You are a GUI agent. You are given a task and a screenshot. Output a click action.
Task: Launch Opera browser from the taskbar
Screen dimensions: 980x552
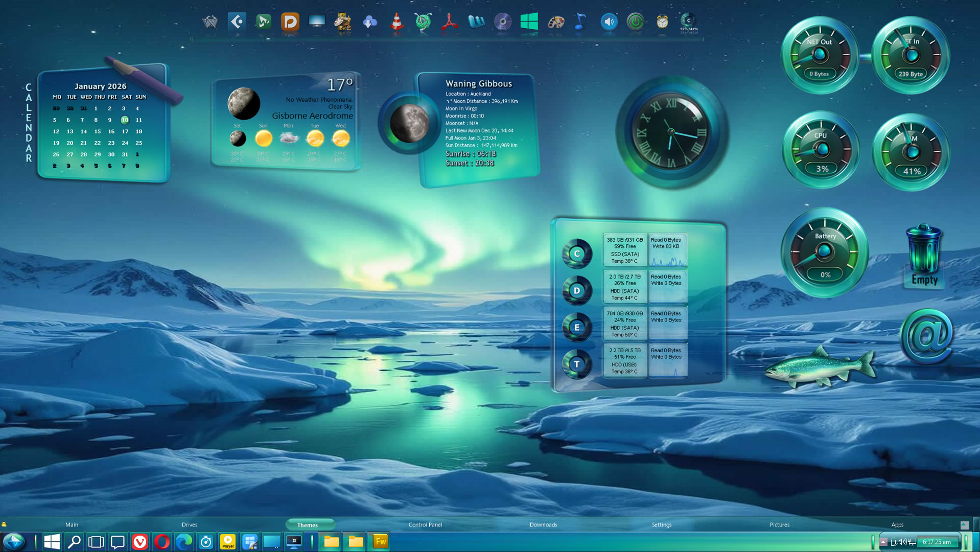[162, 542]
